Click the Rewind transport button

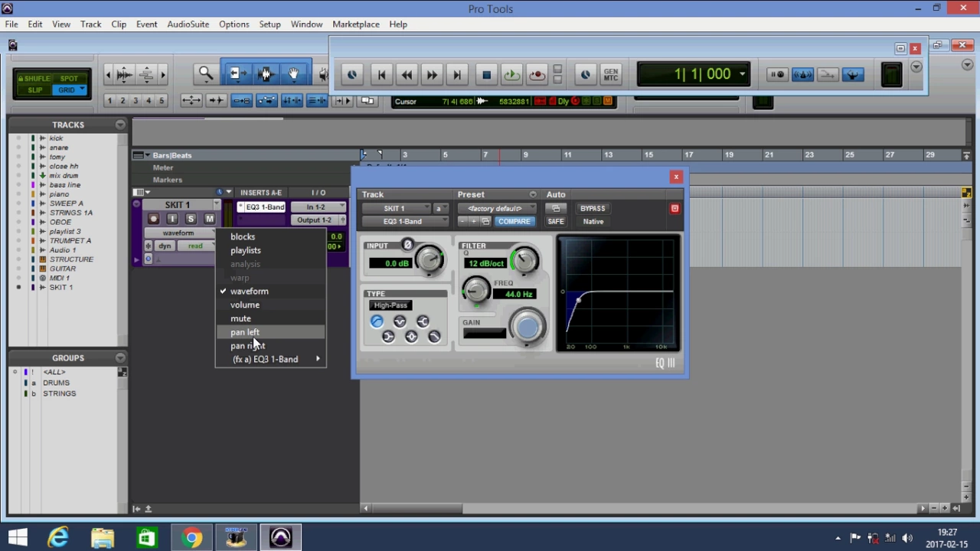point(407,74)
